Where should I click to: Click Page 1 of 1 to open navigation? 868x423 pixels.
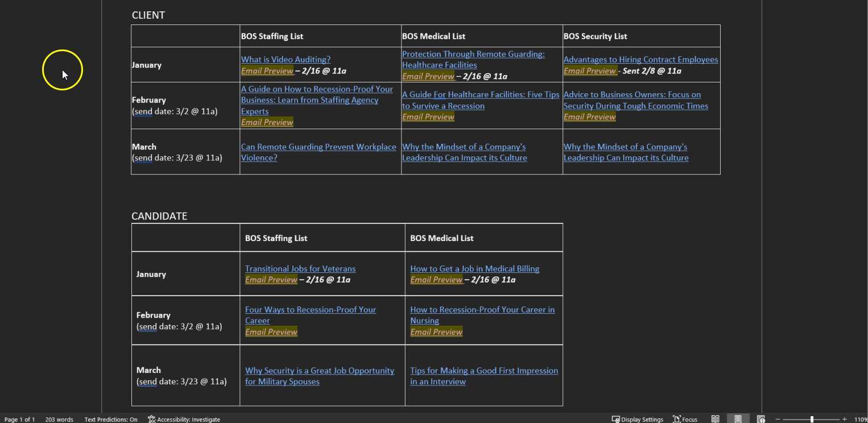(x=20, y=419)
